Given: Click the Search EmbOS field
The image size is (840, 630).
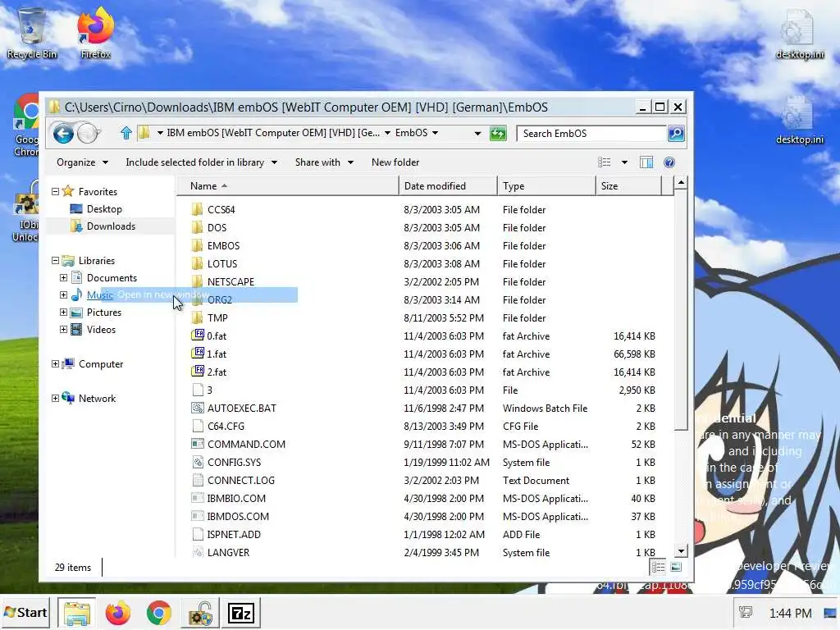Looking at the screenshot, I should (592, 134).
